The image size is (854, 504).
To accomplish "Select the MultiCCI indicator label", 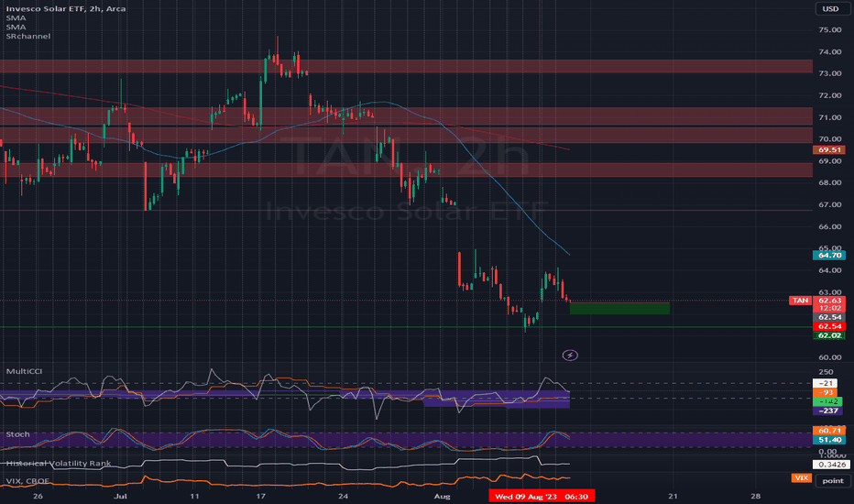I will point(24,371).
